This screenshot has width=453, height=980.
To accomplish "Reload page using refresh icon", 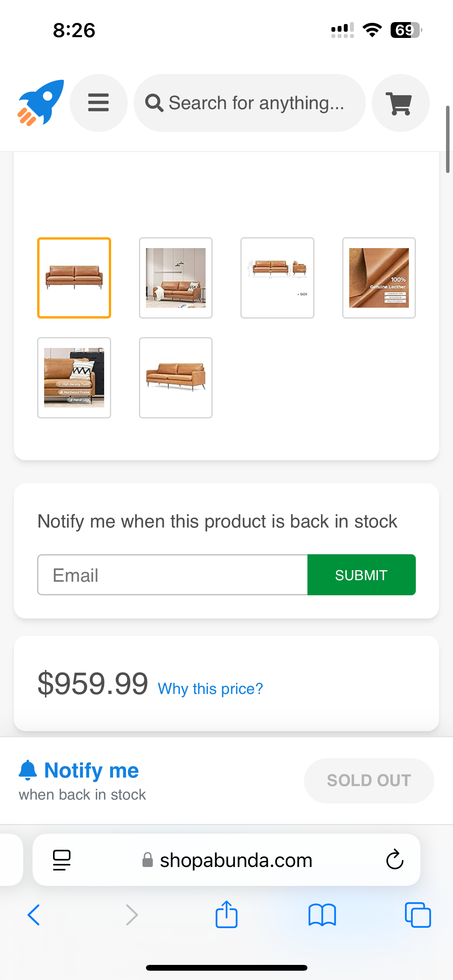I will (x=395, y=860).
